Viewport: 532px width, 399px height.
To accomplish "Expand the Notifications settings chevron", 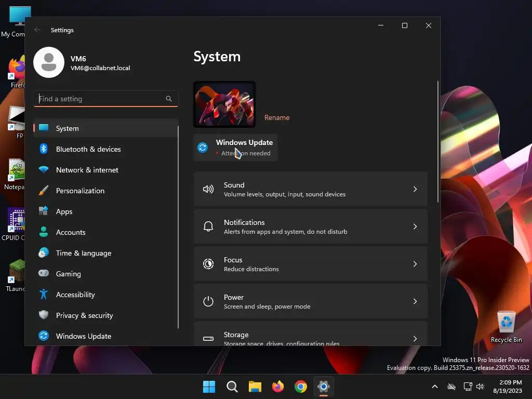I will pos(415,227).
